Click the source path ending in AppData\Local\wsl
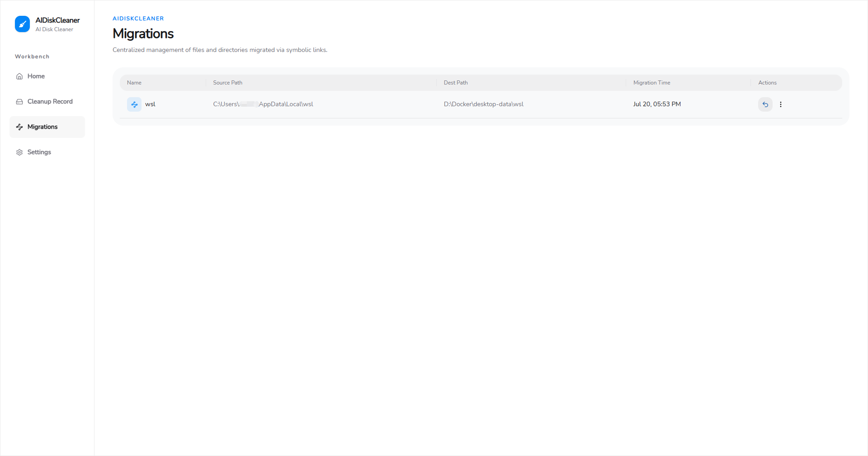The height and width of the screenshot is (456, 868). [x=263, y=104]
